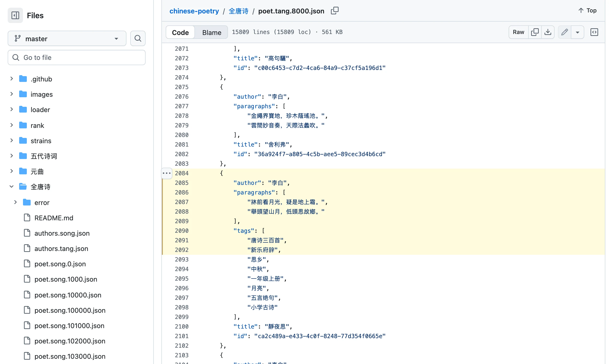Select the 元曲 folder row
Image resolution: width=613 pixels, height=364 pixels.
pyautogui.click(x=76, y=171)
